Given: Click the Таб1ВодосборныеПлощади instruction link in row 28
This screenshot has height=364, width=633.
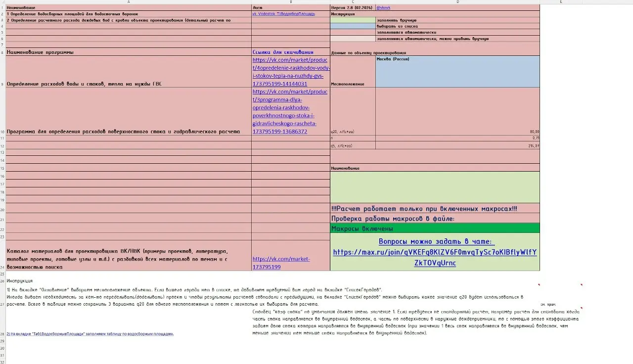Looking at the screenshot, I should point(90,334).
